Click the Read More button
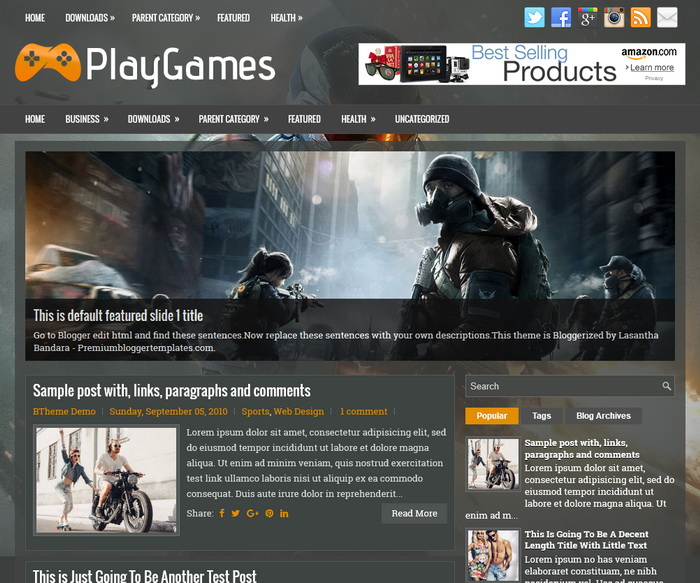Screen dimensions: 700x583 (414, 513)
